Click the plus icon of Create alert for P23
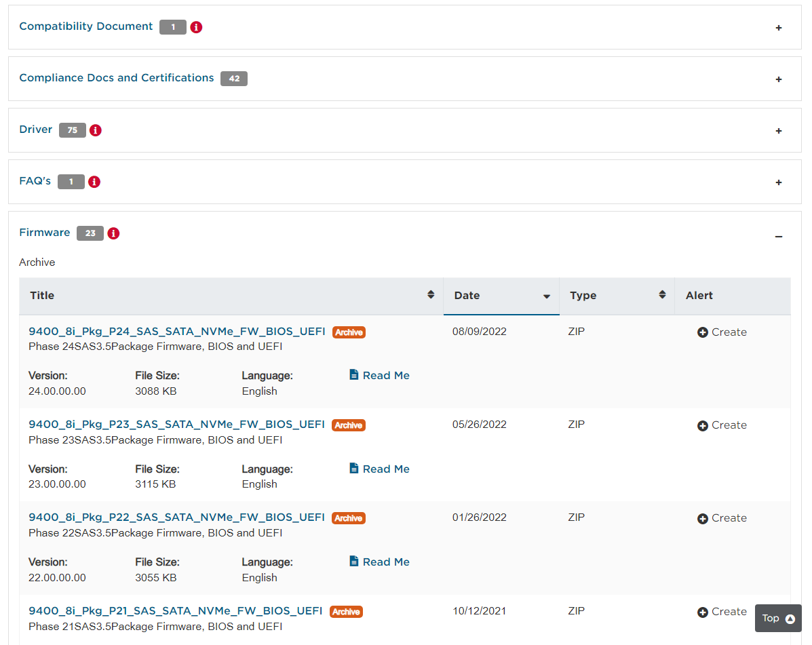The image size is (812, 645). (703, 425)
